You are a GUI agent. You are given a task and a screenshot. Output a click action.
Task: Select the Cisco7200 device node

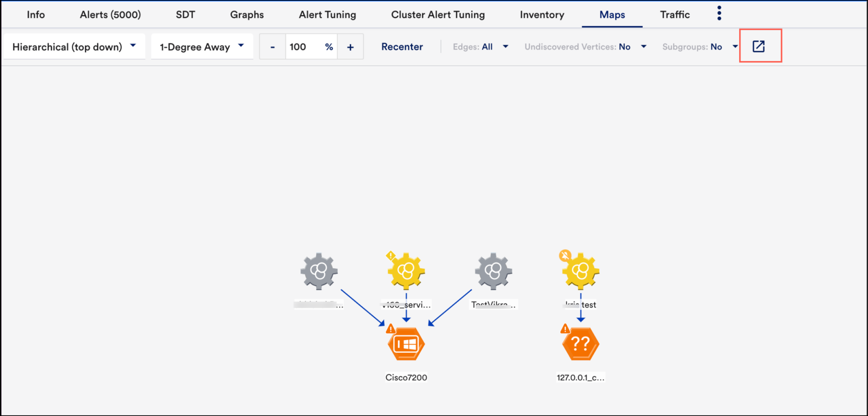coord(406,343)
